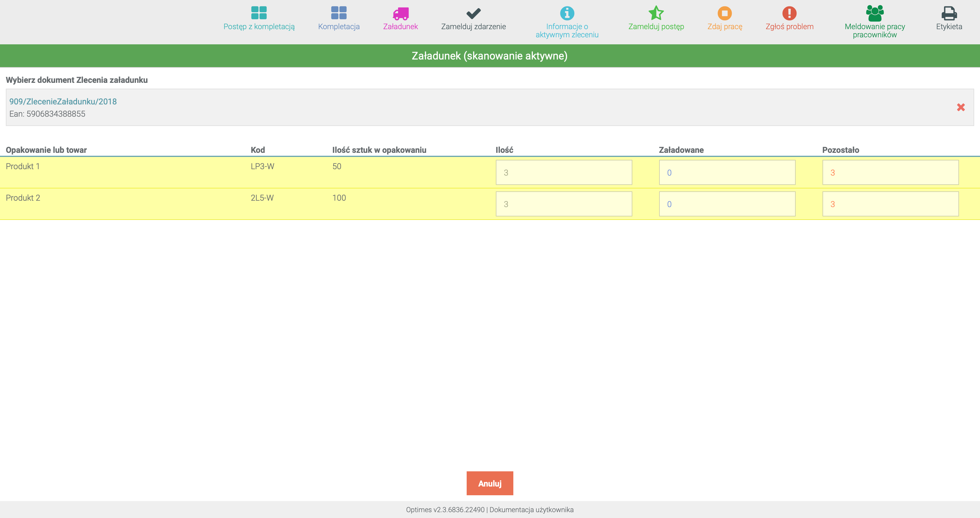Open Meldowanie pracy pracowników people icon

[x=875, y=13]
